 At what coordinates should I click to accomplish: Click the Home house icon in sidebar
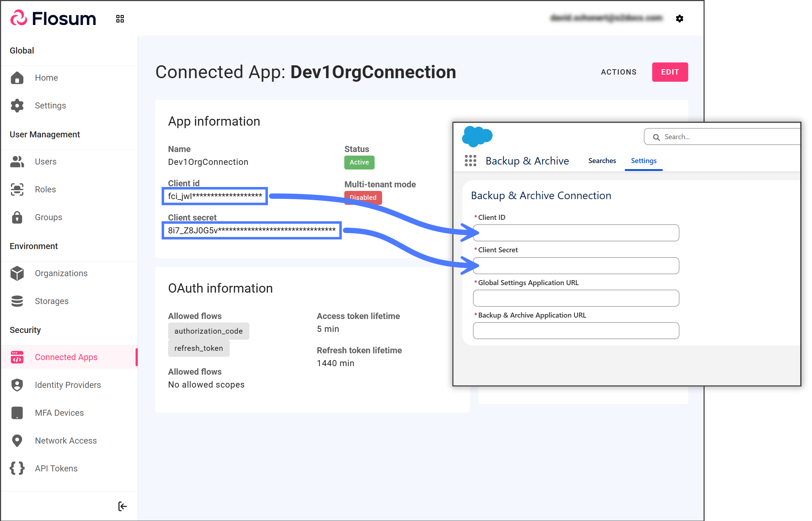[x=17, y=78]
